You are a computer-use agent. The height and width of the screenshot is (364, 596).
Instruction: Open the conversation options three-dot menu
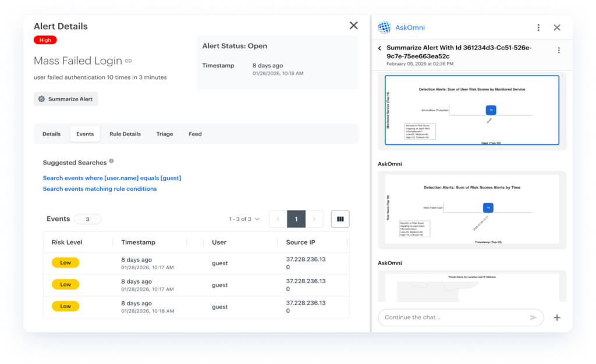559,51
